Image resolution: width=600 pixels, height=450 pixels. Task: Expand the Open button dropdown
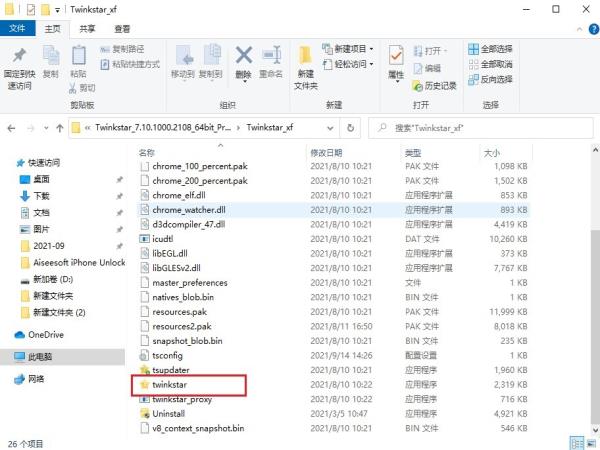tap(445, 51)
